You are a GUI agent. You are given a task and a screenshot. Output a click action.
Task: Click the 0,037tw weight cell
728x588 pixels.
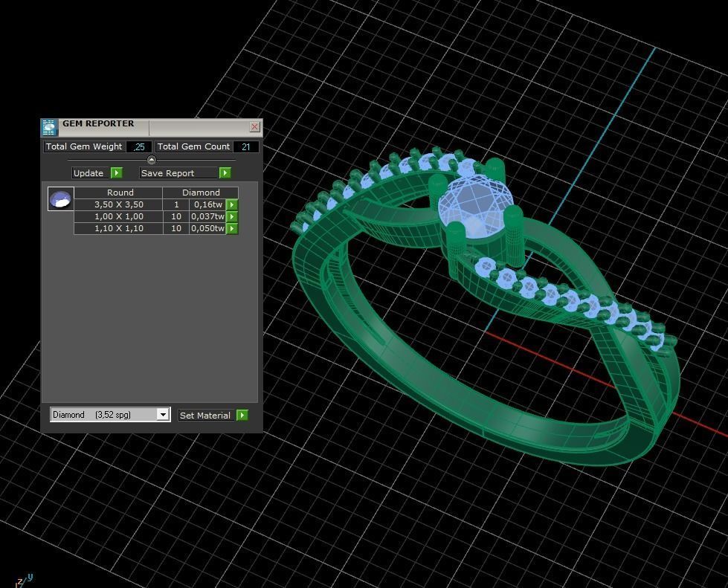[207, 217]
